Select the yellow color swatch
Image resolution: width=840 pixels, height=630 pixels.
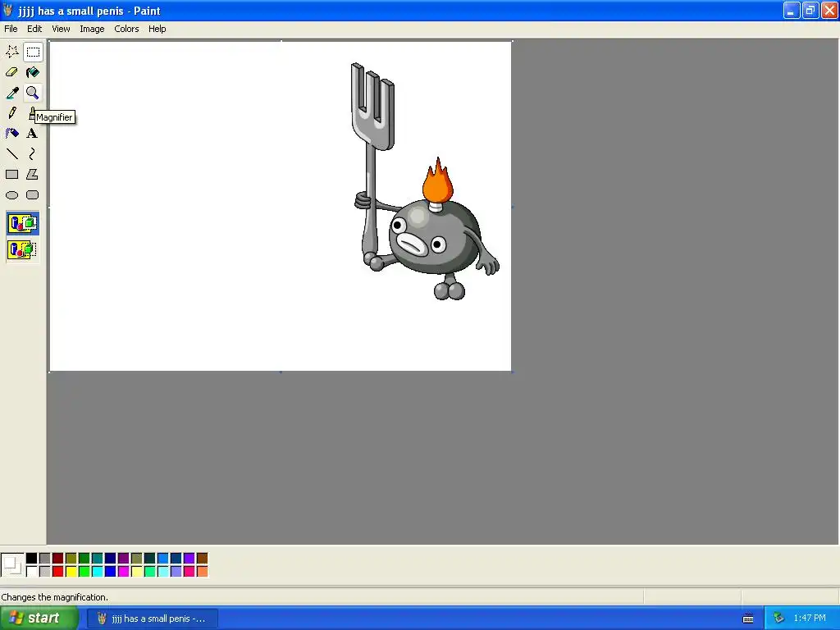tap(71, 572)
